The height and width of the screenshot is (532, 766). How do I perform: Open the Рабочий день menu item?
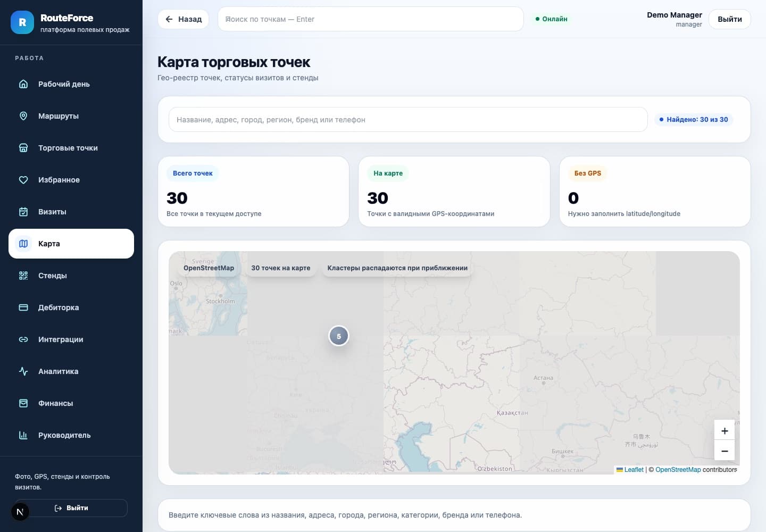71,84
